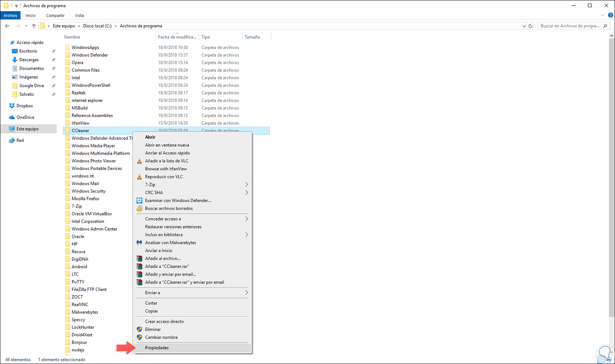Click the admin shield icon beside Eliminar
The image size is (615, 364).
point(139,329)
